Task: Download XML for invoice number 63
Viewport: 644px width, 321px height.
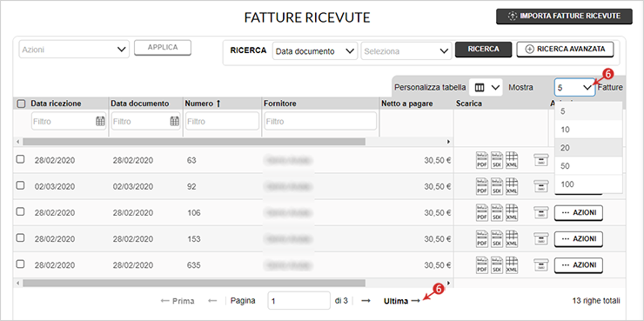Action: [512, 160]
